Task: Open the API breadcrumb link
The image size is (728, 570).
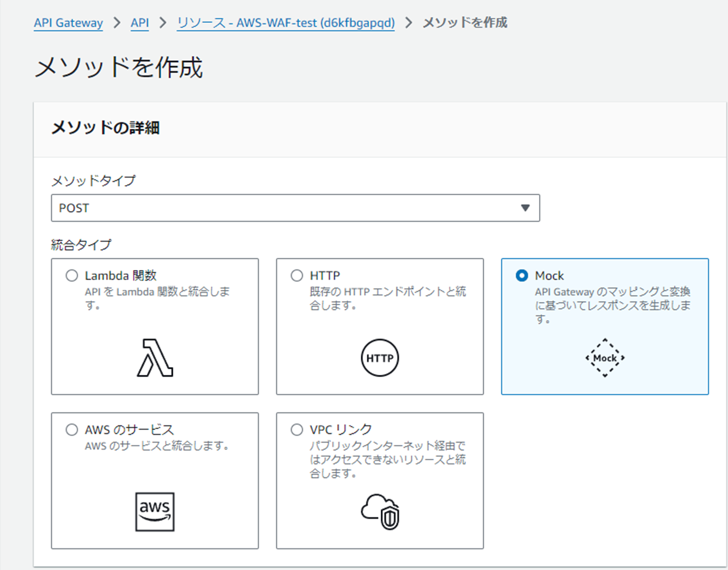Action: (140, 23)
